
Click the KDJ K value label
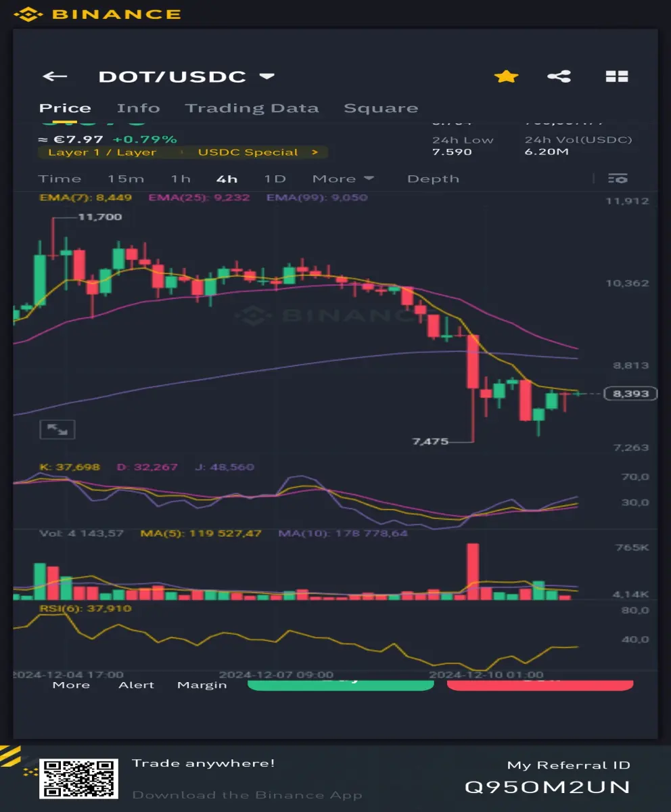pos(70,467)
